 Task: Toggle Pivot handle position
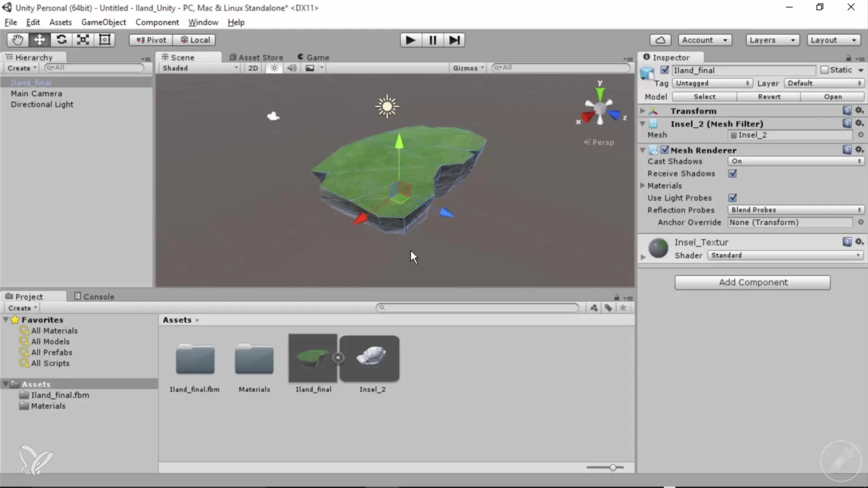pyautogui.click(x=151, y=40)
